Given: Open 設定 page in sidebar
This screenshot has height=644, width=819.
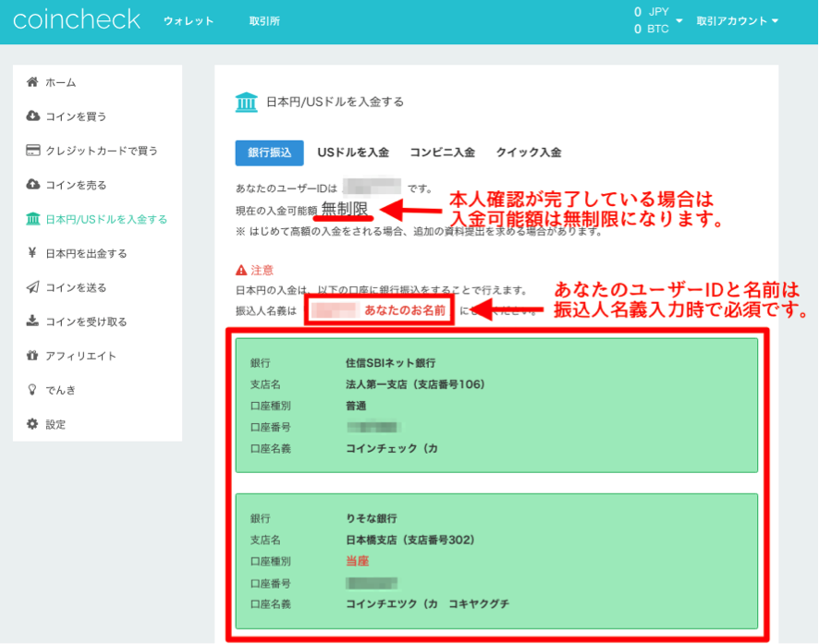Looking at the screenshot, I should [x=55, y=424].
